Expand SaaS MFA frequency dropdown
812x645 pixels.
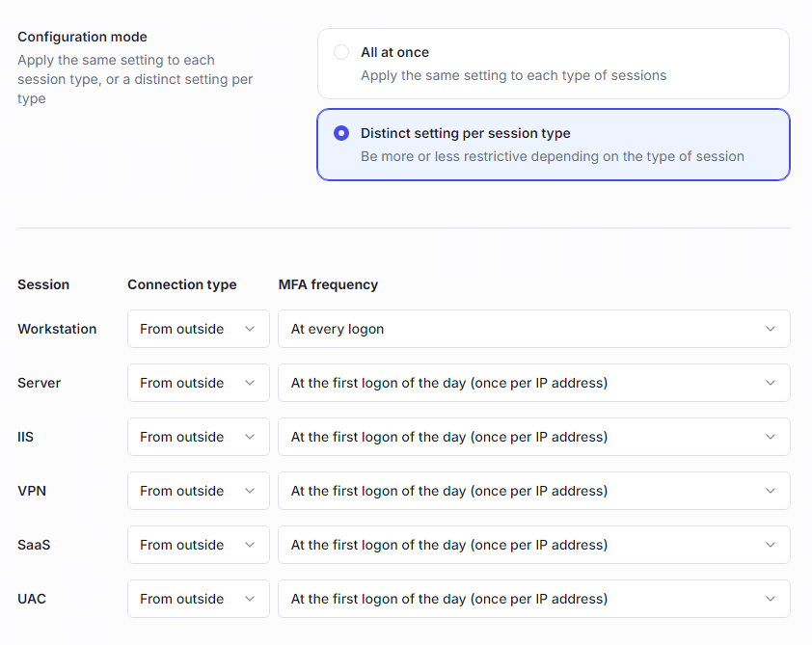[533, 545]
